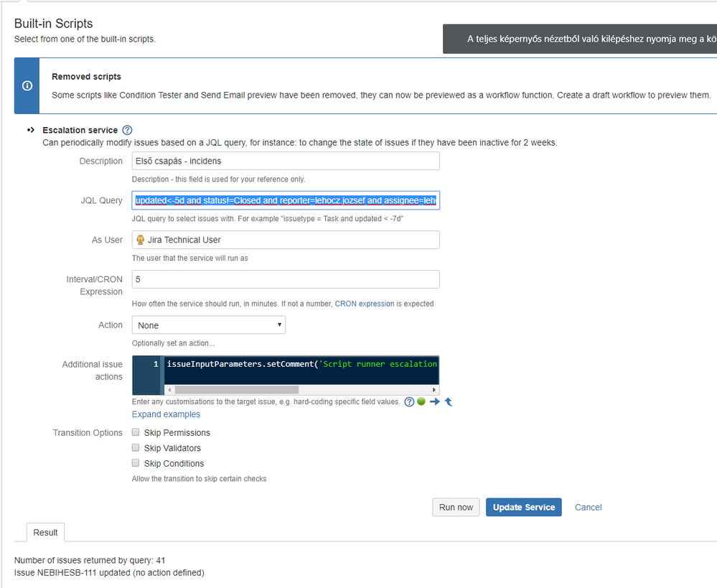Open the CRON expression link

click(365, 304)
